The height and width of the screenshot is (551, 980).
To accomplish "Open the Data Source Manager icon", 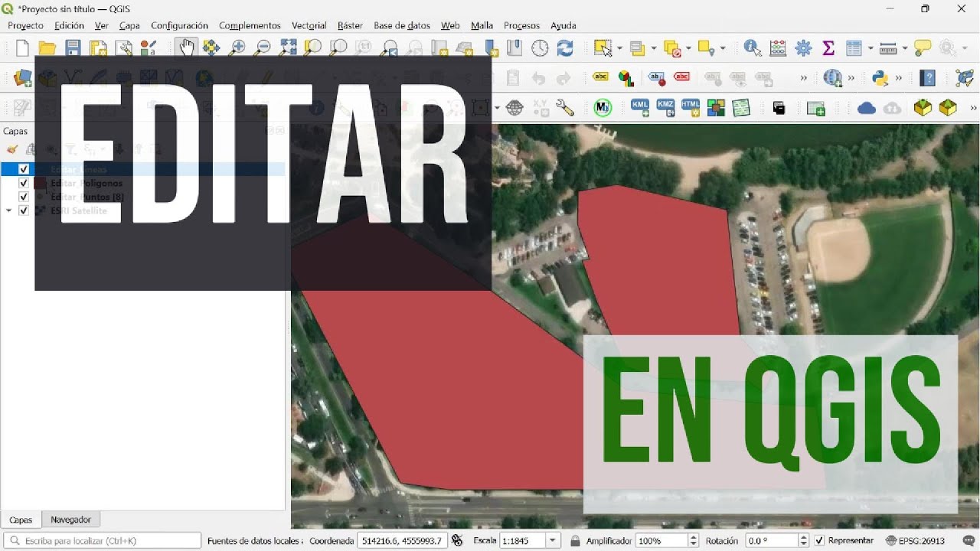I will (x=22, y=78).
